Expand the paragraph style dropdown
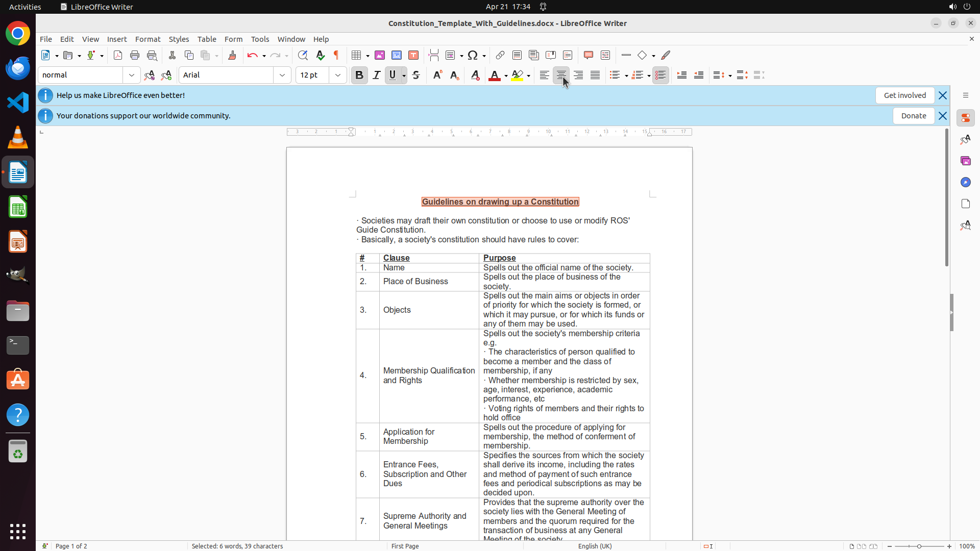The image size is (980, 551). click(132, 75)
